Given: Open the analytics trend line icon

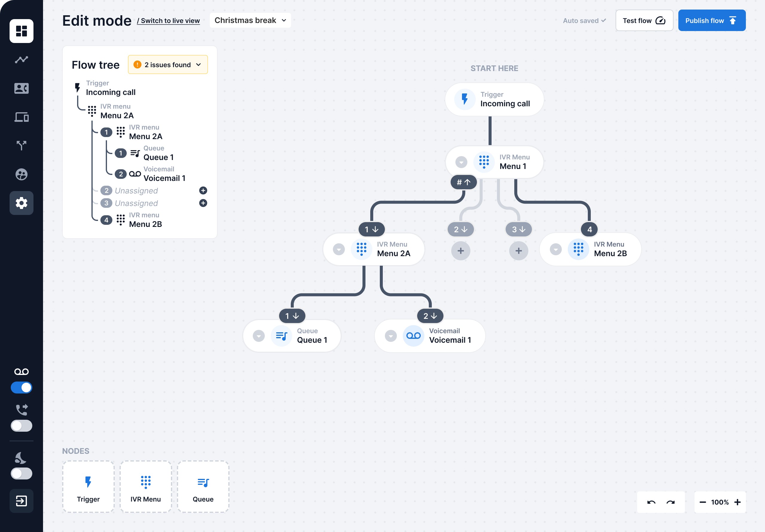Looking at the screenshot, I should (x=21, y=60).
